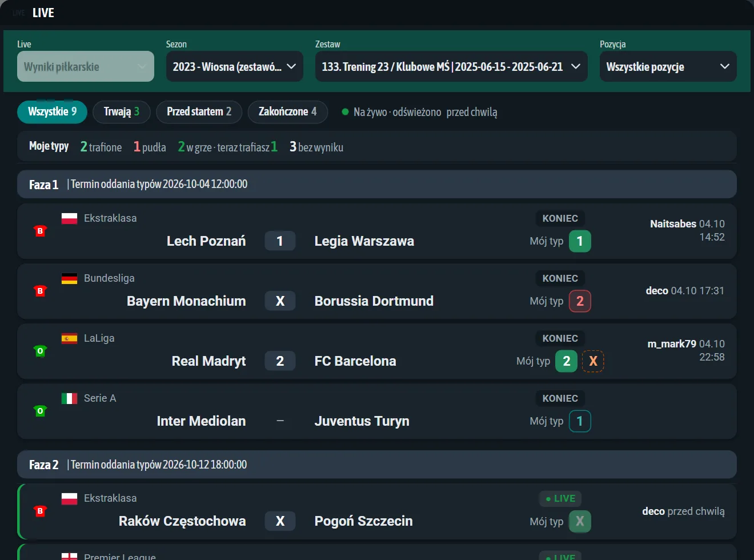This screenshot has width=754, height=560.
Task: Click red B shirt icon beside Raków Częstochowa
Action: coord(40,511)
